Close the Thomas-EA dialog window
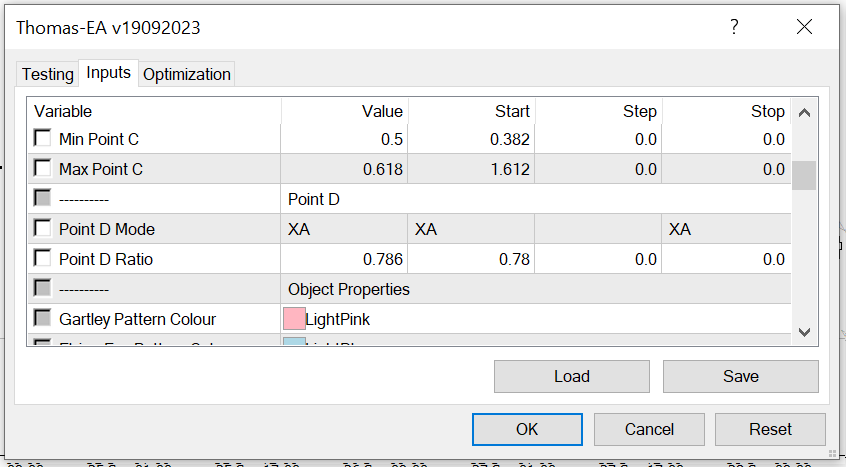Viewport: 846px width, 467px height. 804,26
